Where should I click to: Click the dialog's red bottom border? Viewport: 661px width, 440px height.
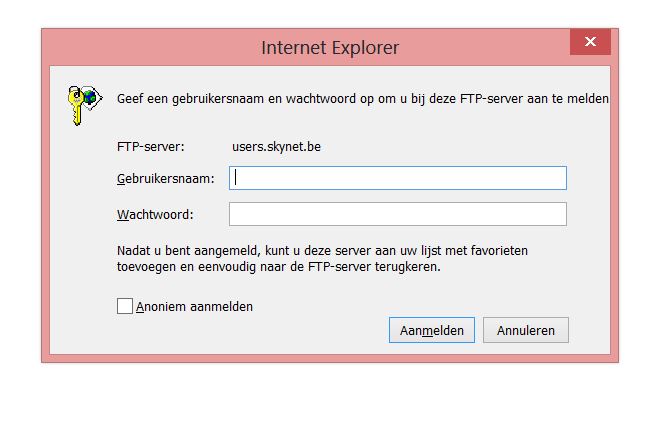tap(330, 357)
